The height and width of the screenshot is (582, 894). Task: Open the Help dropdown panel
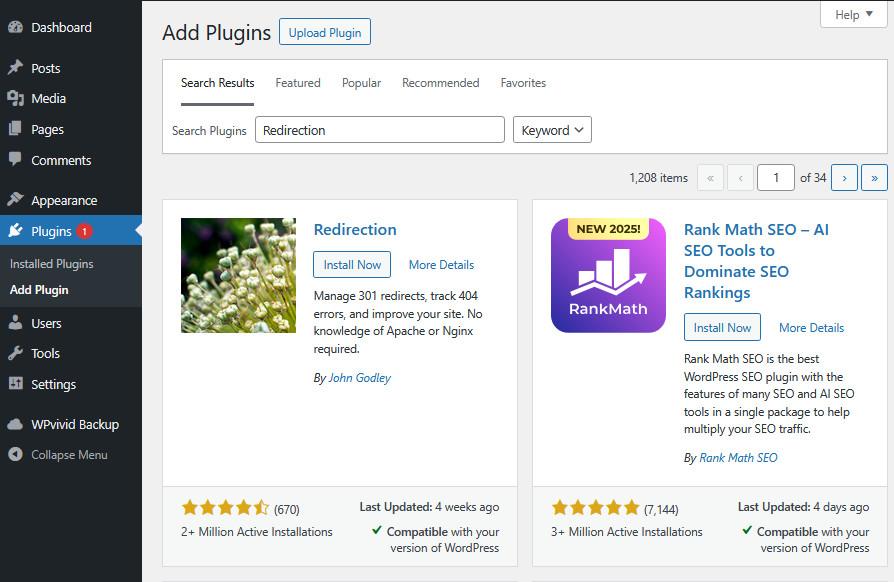854,14
